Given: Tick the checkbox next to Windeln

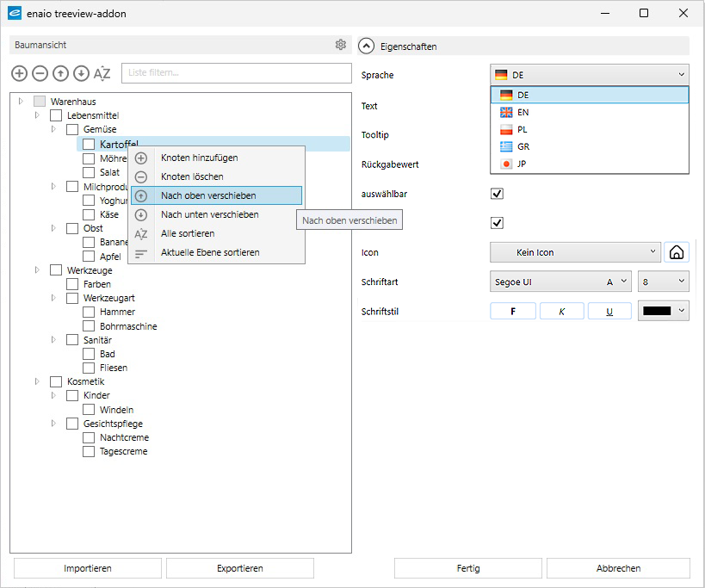Looking at the screenshot, I should (x=89, y=410).
